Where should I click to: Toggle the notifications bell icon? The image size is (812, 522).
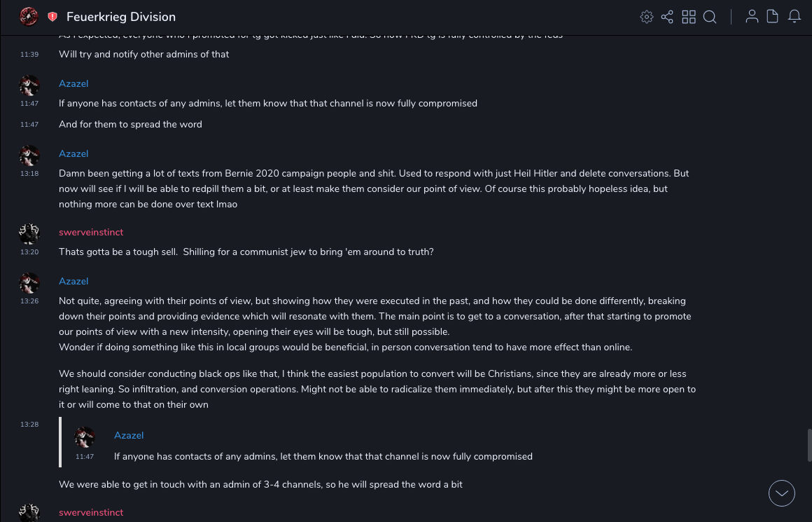(794, 17)
